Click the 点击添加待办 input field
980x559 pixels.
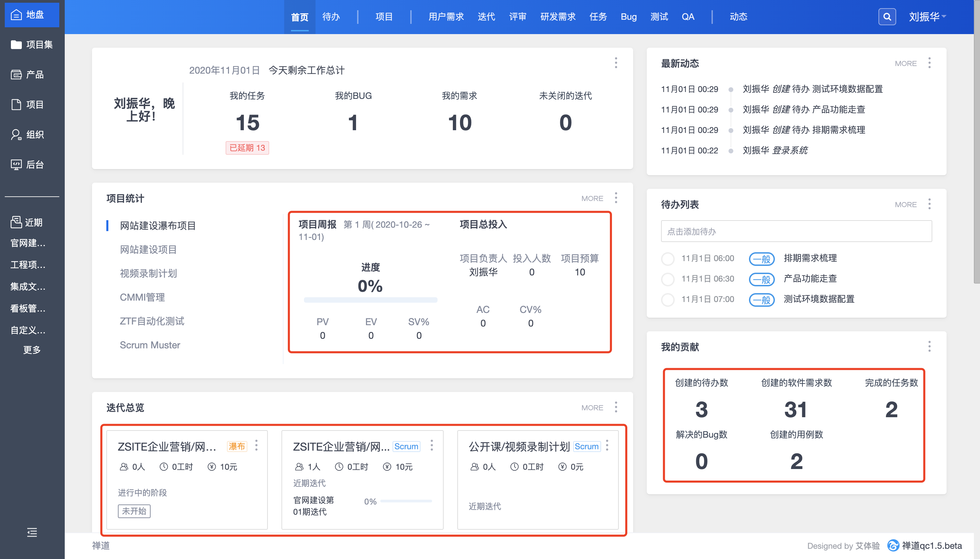(796, 231)
